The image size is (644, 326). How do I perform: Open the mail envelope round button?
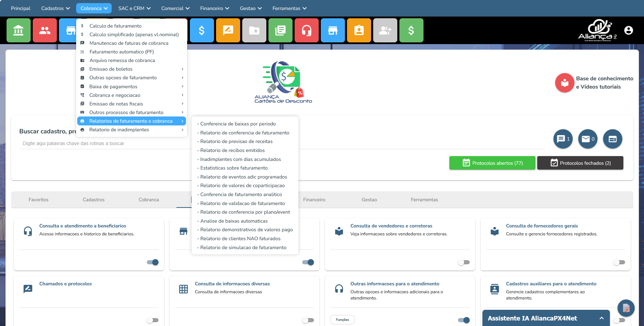pos(588,139)
